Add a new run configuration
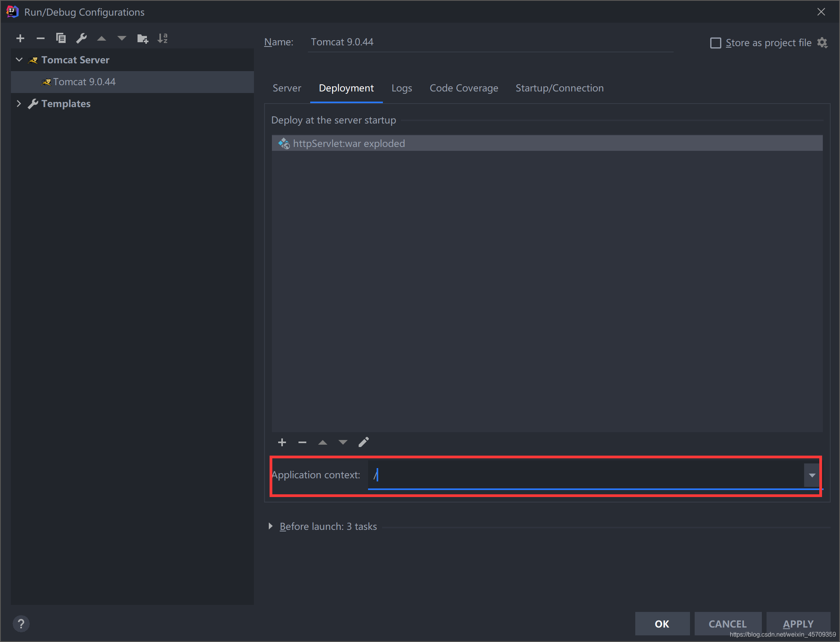Image resolution: width=840 pixels, height=642 pixels. pos(20,38)
